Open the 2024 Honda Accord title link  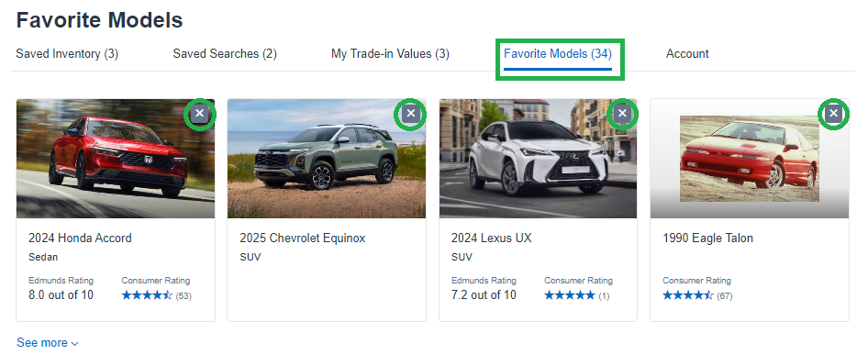(80, 239)
